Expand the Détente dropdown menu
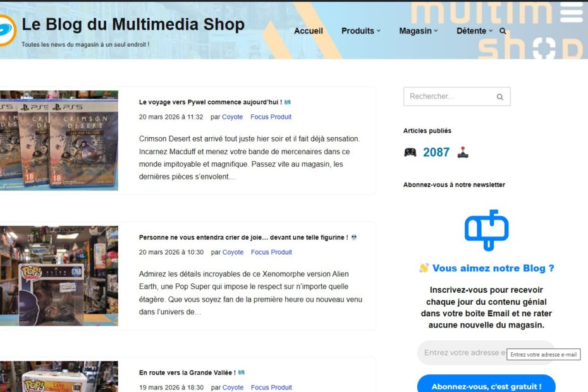The width and height of the screenshot is (588, 392). click(475, 31)
